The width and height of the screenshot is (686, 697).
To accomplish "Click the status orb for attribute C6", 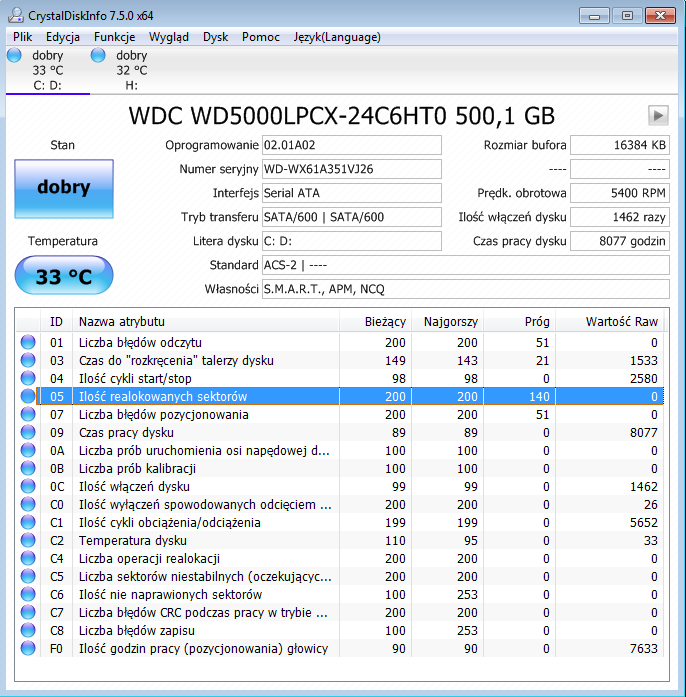I will coord(28,594).
